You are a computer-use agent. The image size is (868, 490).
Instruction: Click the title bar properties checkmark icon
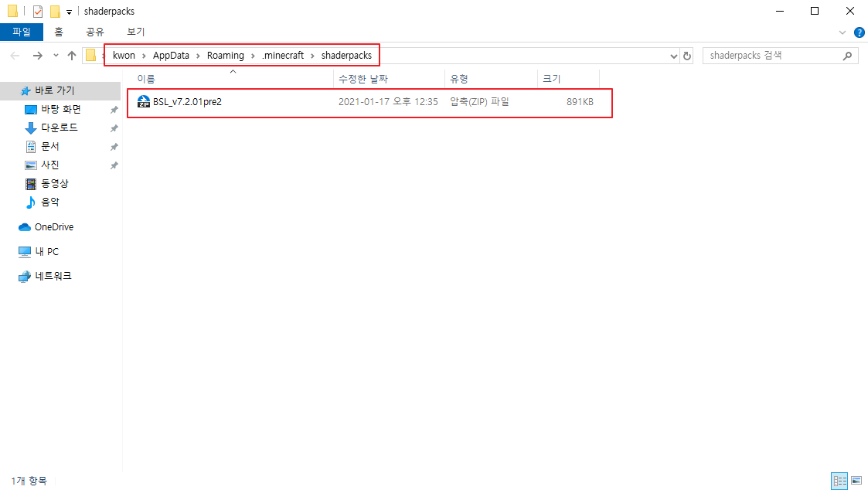click(x=38, y=11)
